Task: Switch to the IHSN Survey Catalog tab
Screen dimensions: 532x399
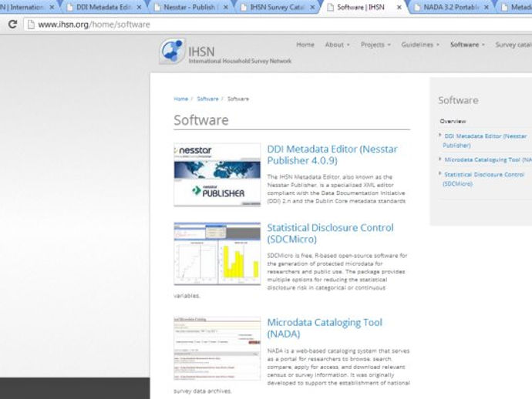Action: 277,7
